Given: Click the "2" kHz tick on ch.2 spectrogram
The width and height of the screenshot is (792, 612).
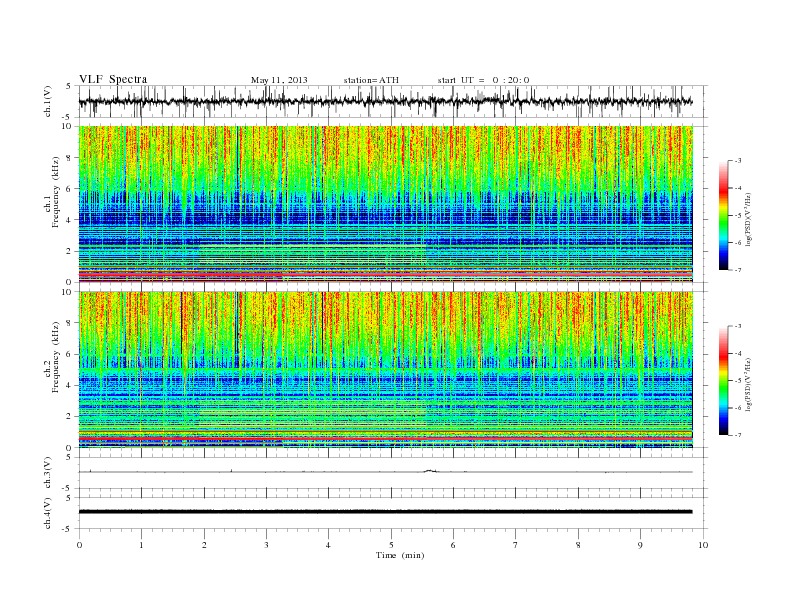Looking at the screenshot, I should [x=70, y=417].
